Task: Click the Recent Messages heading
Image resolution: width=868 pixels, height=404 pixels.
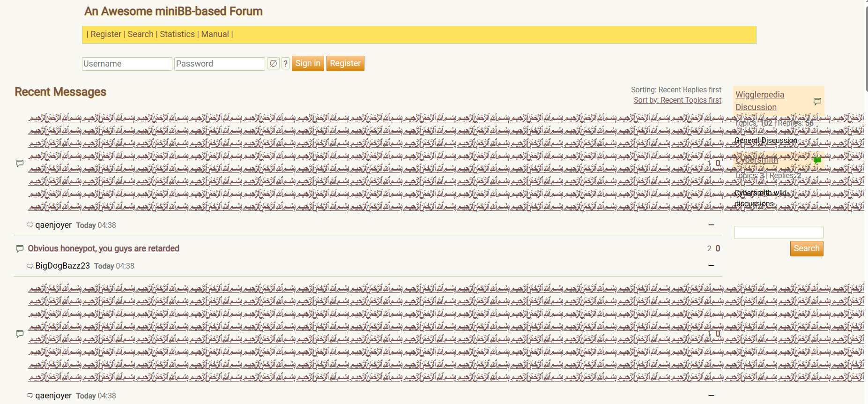Action: (60, 92)
